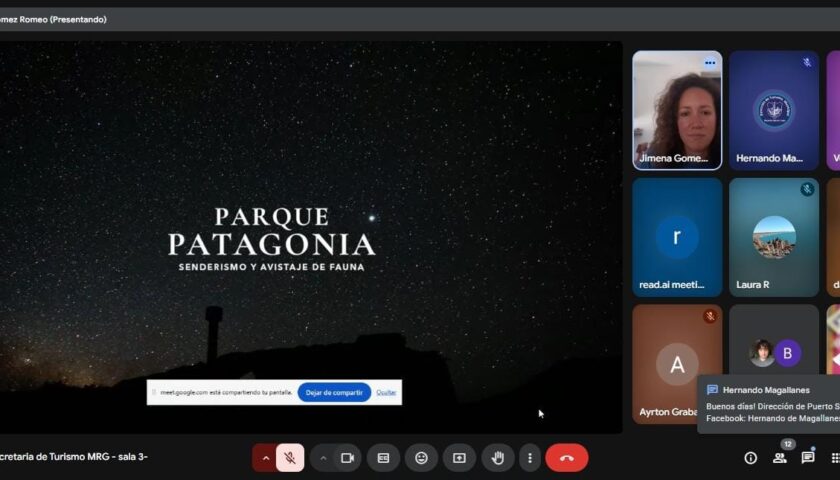Viewport: 840px width, 480px height.
Task: Click the present screen icon
Action: (x=459, y=458)
